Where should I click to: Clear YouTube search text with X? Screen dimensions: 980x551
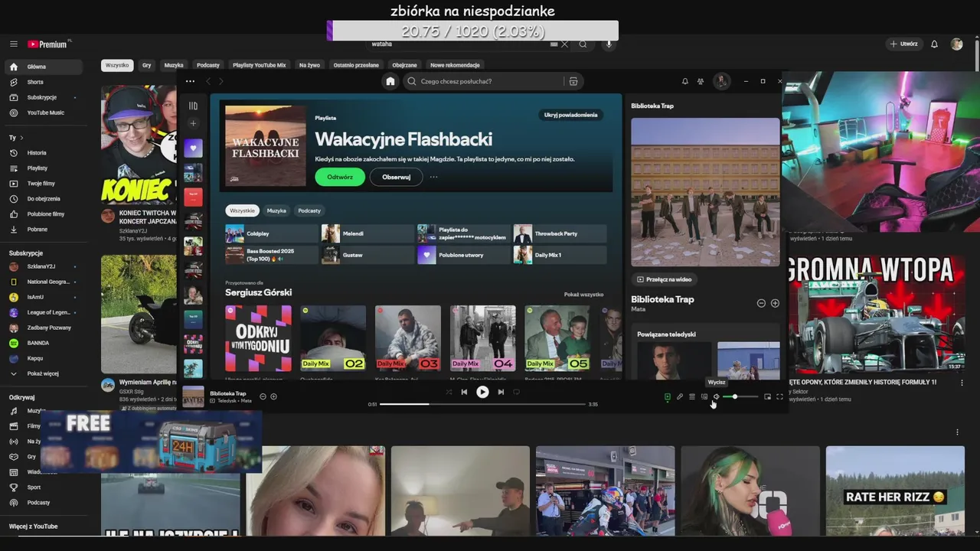click(x=564, y=44)
